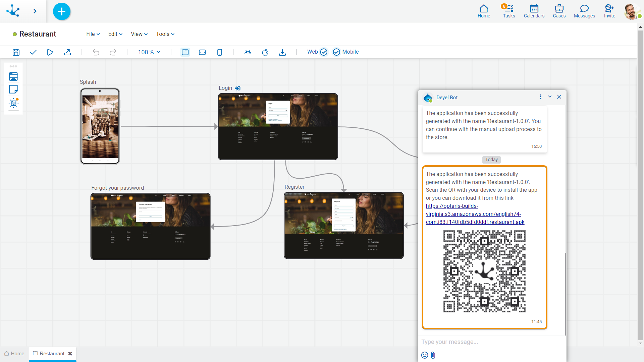Expand the Tools menu dropdown

165,34
